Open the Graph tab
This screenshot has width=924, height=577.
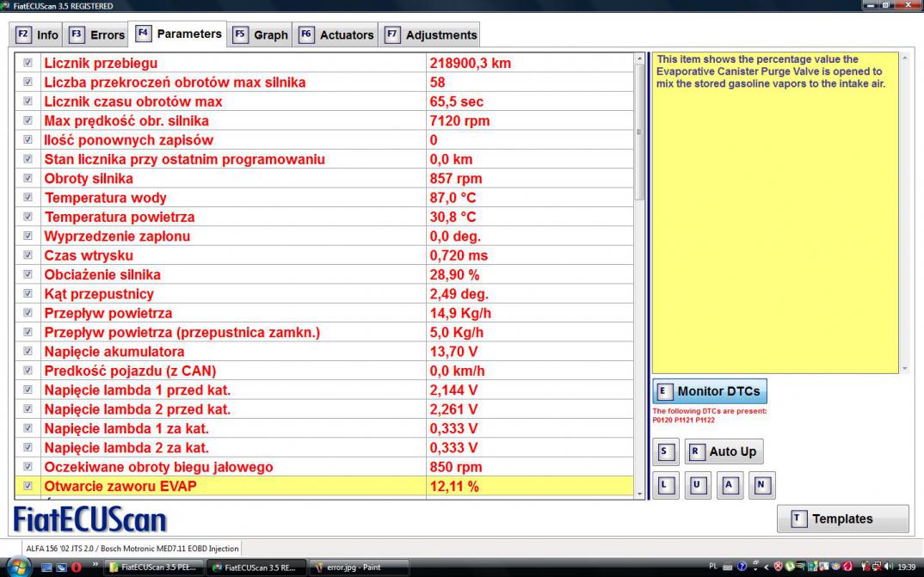pos(262,35)
